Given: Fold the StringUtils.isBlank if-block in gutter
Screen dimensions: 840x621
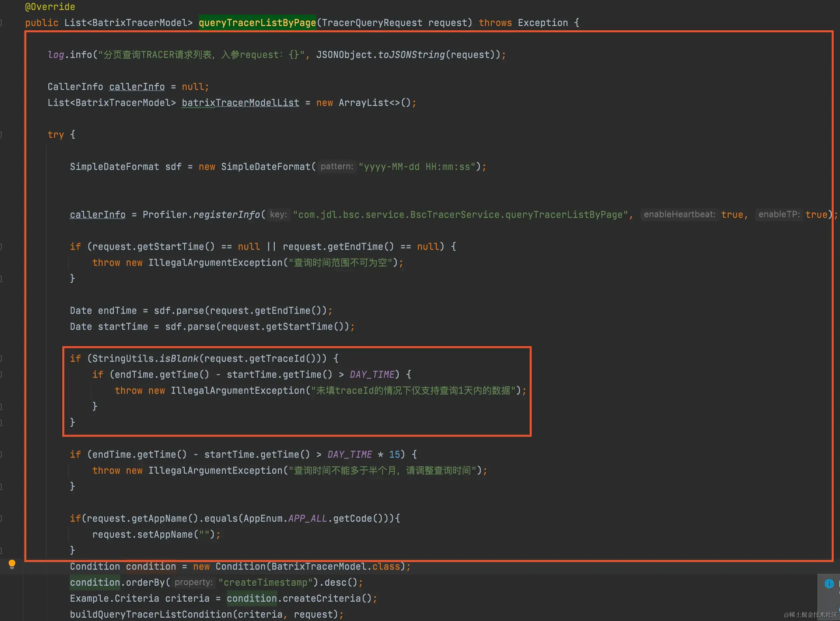Looking at the screenshot, I should coord(1,358).
